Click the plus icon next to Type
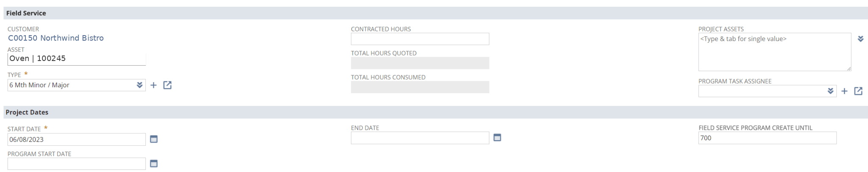Image resolution: width=868 pixels, height=172 pixels. tap(153, 85)
